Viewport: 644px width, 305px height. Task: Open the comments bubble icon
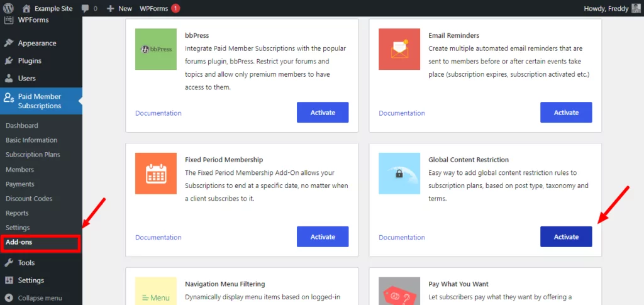pos(85,8)
